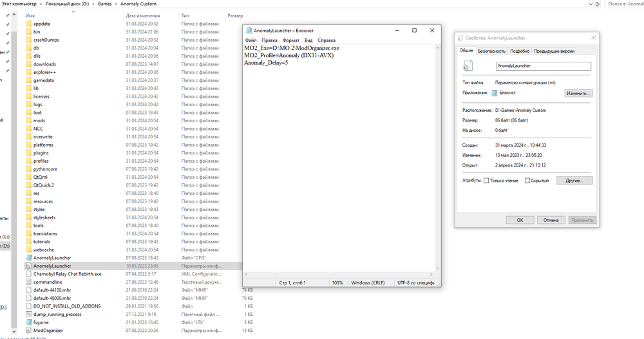644x339 pixels.
Task: Toggle the Скрытый checkbox
Action: (527, 181)
